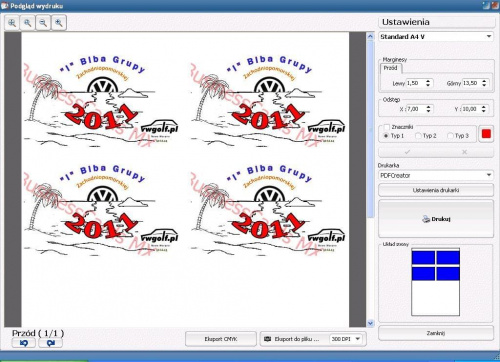Click the zoom-to-fit magnifier icon
500x362 pixels.
pos(12,23)
